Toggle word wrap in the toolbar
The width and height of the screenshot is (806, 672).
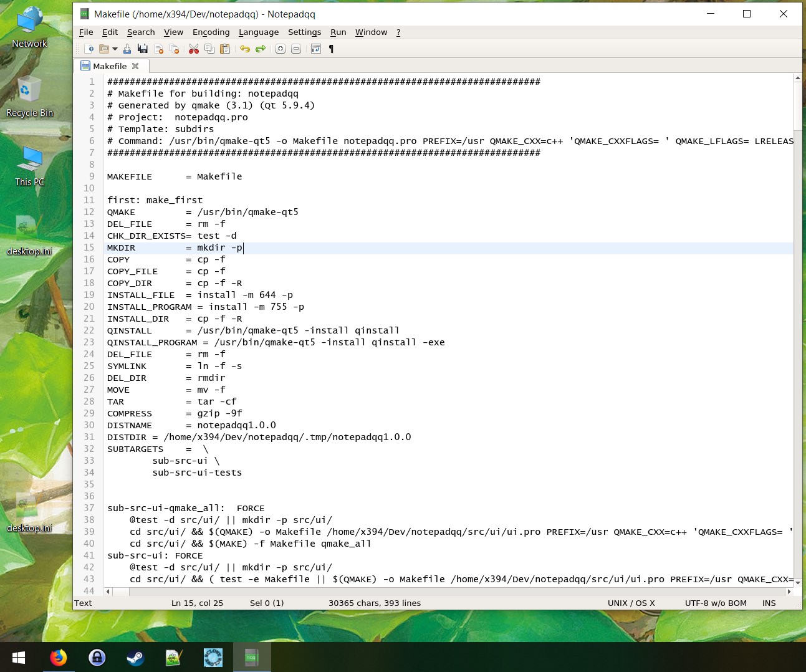point(316,49)
